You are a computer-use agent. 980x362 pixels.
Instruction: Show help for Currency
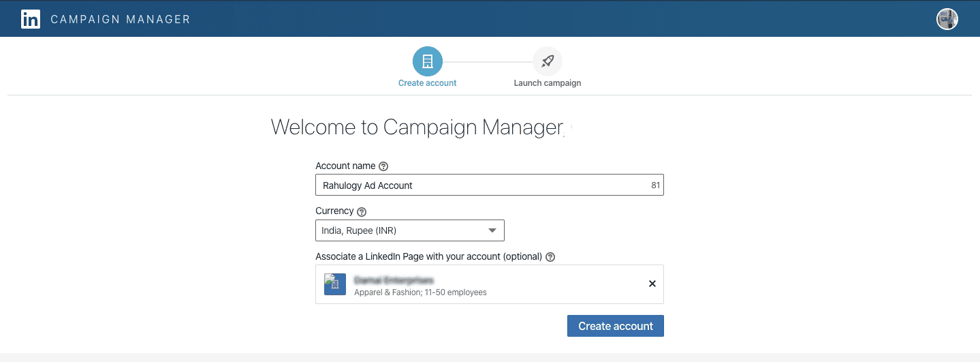coord(362,212)
